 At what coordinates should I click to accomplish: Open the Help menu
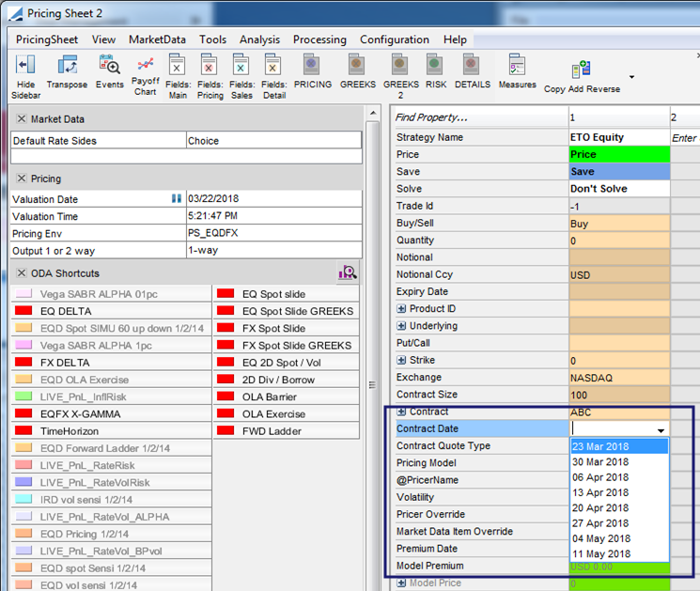coord(455,39)
